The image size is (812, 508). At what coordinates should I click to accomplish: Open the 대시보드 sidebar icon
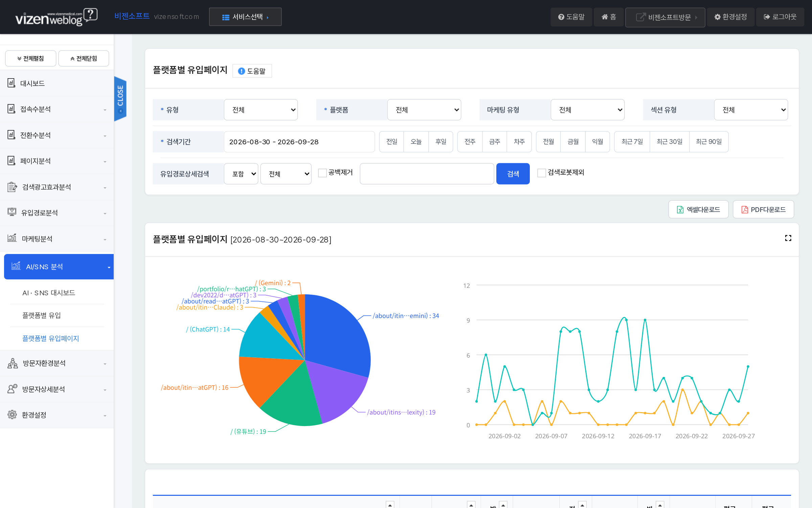coord(12,83)
